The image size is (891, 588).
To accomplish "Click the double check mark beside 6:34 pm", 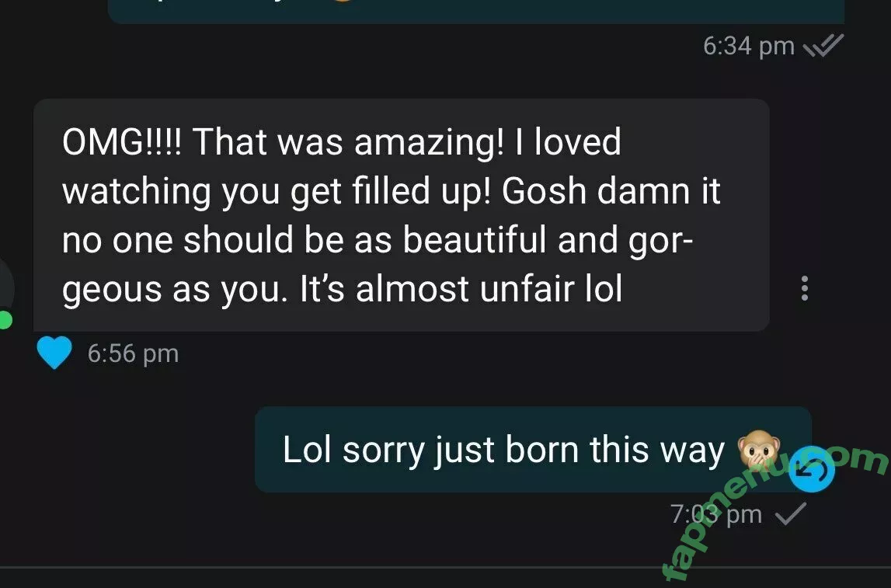I will 823,46.
